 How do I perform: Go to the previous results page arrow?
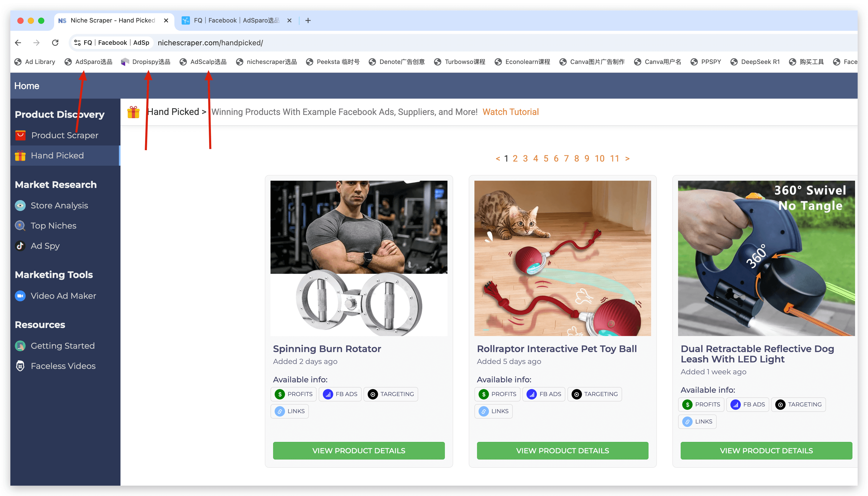pyautogui.click(x=498, y=158)
